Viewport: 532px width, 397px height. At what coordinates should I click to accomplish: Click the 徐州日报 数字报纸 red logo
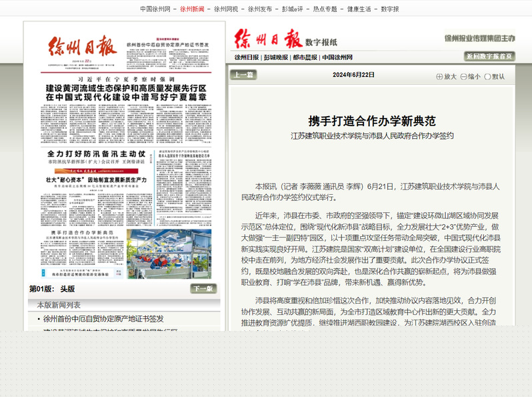[285, 39]
